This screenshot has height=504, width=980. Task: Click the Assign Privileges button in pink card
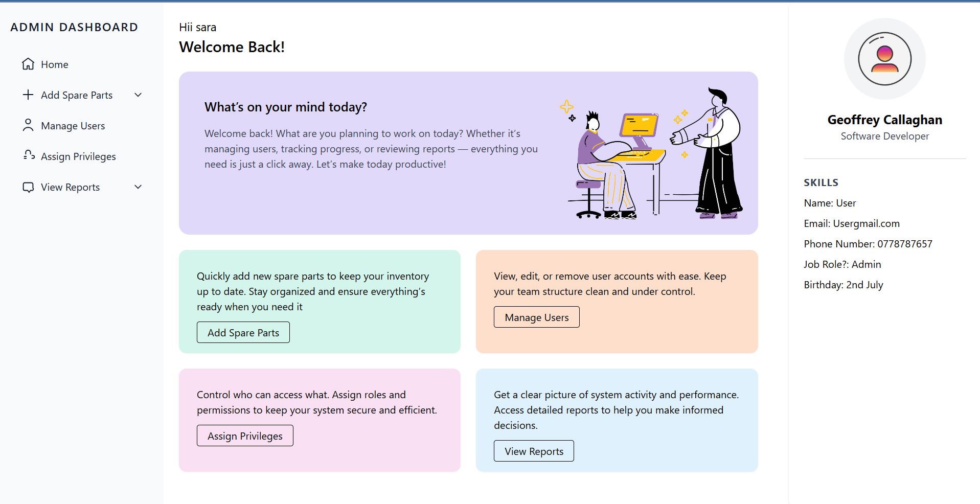(245, 436)
